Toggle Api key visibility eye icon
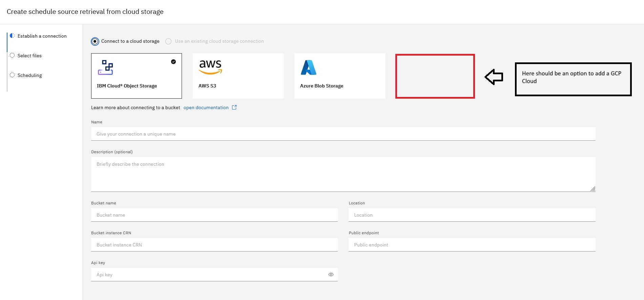The image size is (644, 300). pos(331,275)
